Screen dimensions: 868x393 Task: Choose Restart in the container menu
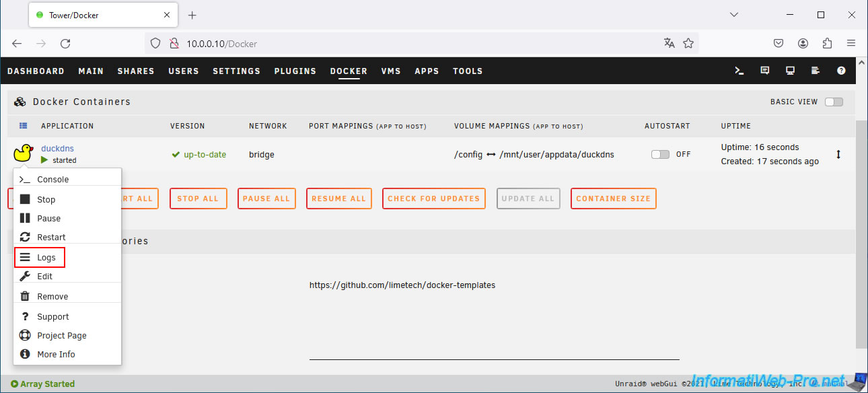click(50, 237)
